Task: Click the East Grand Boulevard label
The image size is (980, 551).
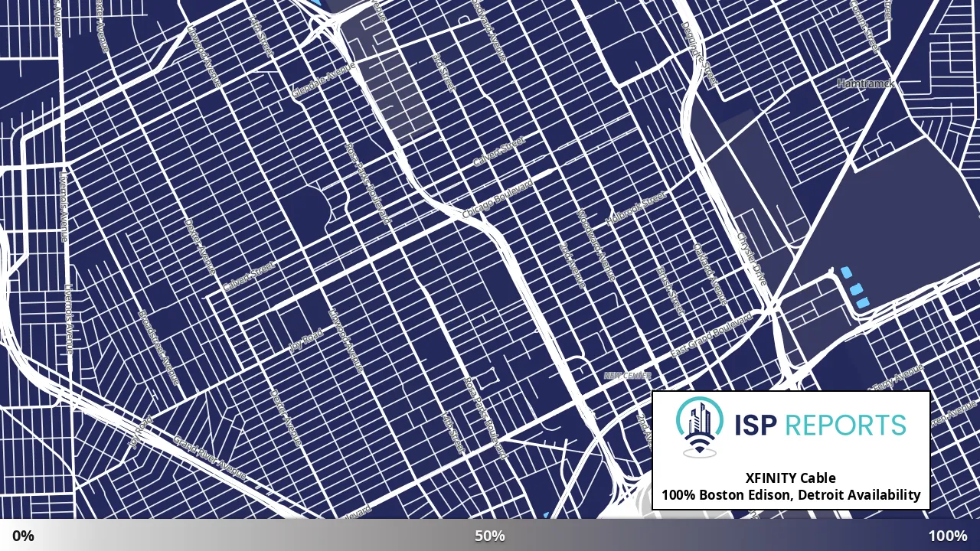Action: (x=710, y=336)
